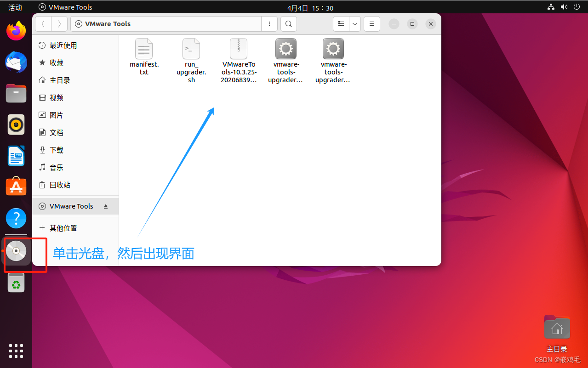
Task: Open Ubuntu Software store icon
Action: 16,187
